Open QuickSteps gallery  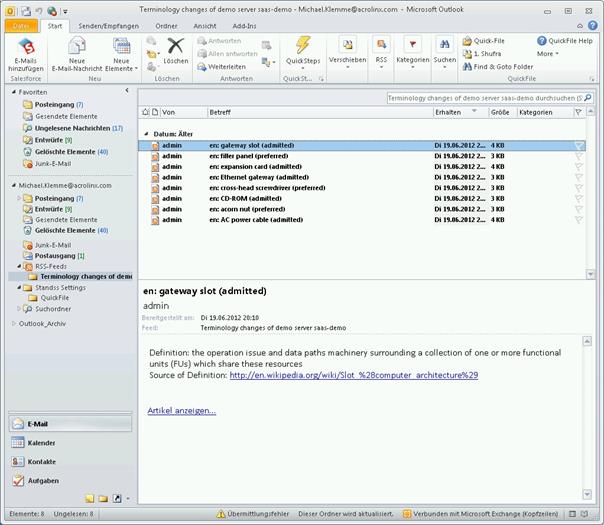click(303, 53)
